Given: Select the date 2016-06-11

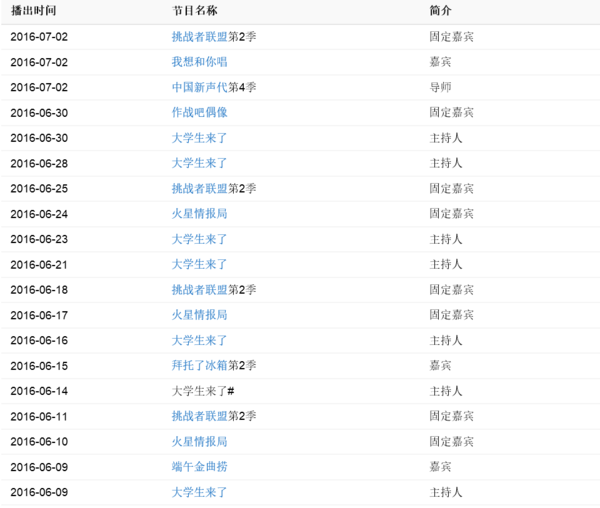Looking at the screenshot, I should click(39, 417).
